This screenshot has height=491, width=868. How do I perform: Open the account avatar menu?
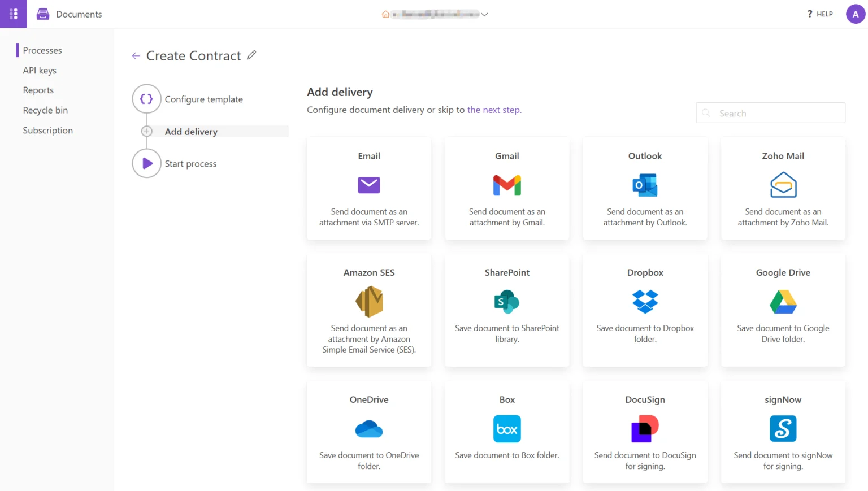tap(855, 14)
